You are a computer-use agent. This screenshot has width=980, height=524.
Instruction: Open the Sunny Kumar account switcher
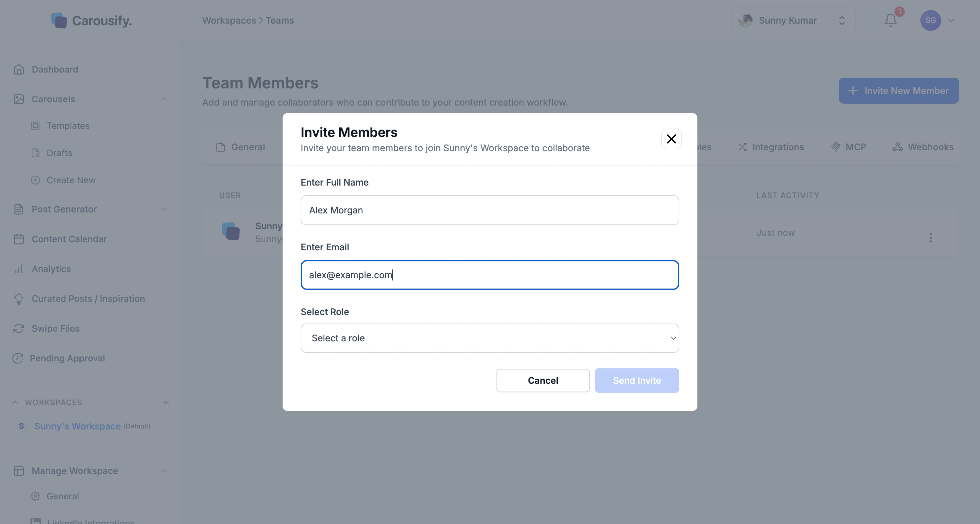tap(793, 20)
